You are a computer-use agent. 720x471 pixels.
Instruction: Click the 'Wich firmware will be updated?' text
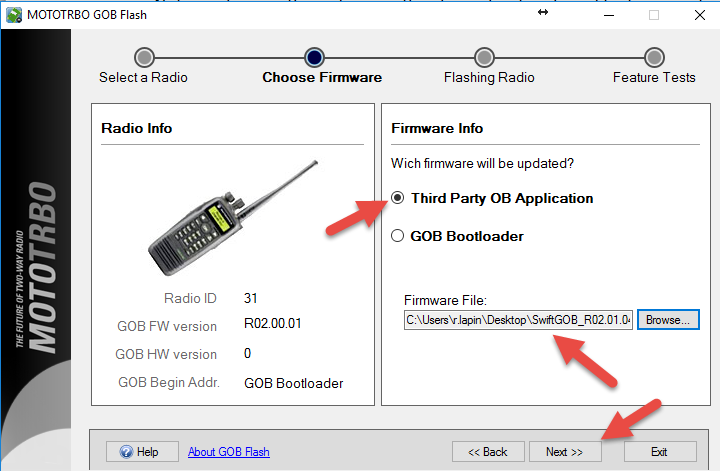[482, 163]
